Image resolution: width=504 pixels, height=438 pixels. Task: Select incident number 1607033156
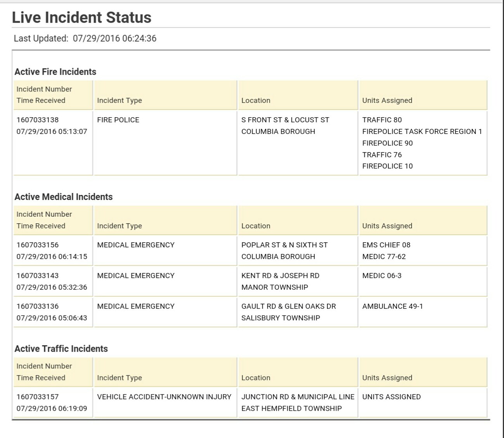[38, 245]
